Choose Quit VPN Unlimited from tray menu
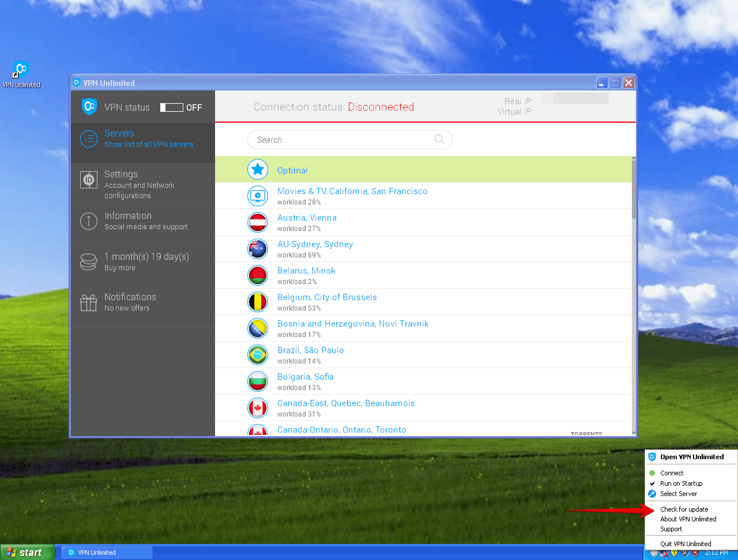The image size is (738, 560). pos(686,543)
